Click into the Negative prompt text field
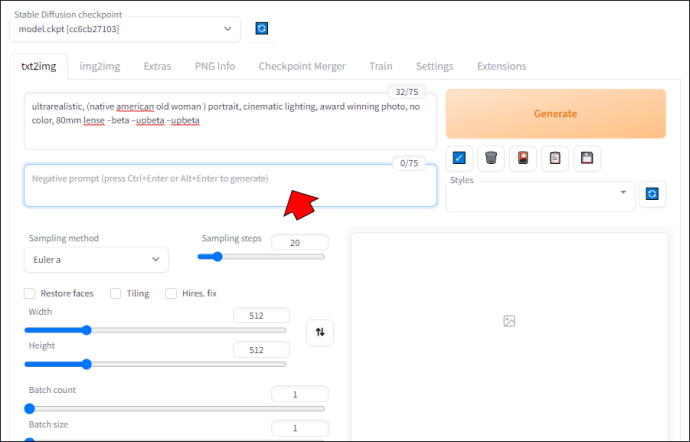Image resolution: width=690 pixels, height=442 pixels. pyautogui.click(x=230, y=185)
